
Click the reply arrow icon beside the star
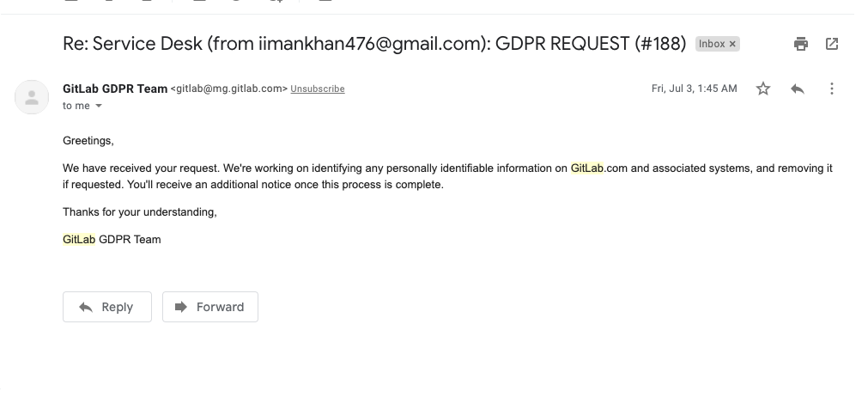click(798, 89)
